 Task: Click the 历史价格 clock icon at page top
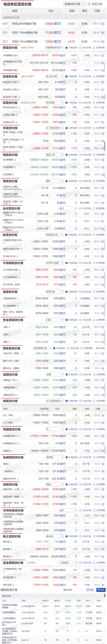click(89, 4)
